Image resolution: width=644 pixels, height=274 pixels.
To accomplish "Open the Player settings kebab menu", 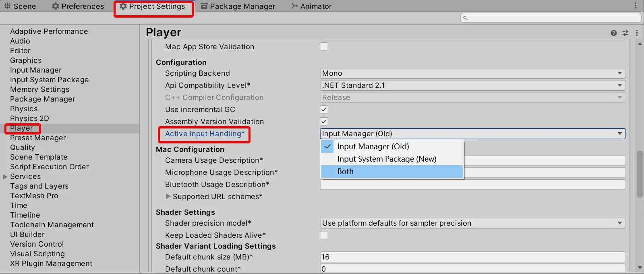I will [x=637, y=33].
